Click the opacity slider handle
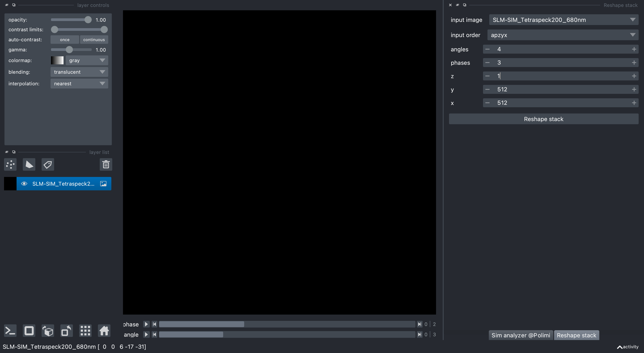 pos(88,20)
